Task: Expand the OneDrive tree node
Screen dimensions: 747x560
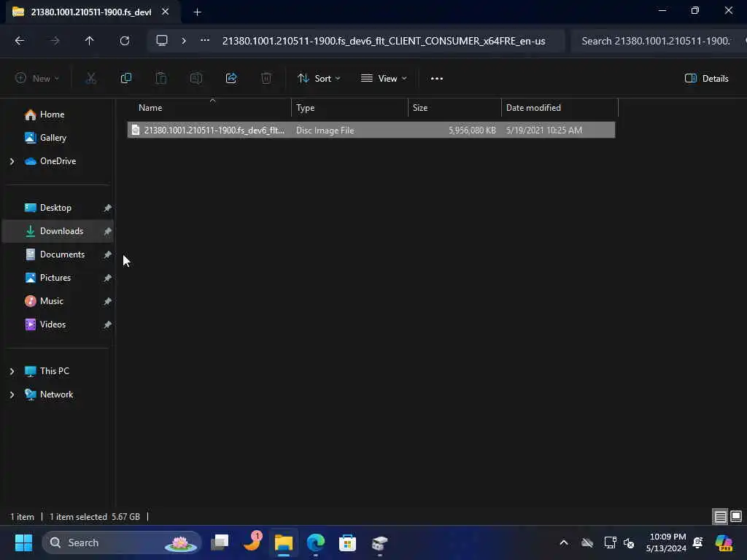Action: [x=12, y=161]
